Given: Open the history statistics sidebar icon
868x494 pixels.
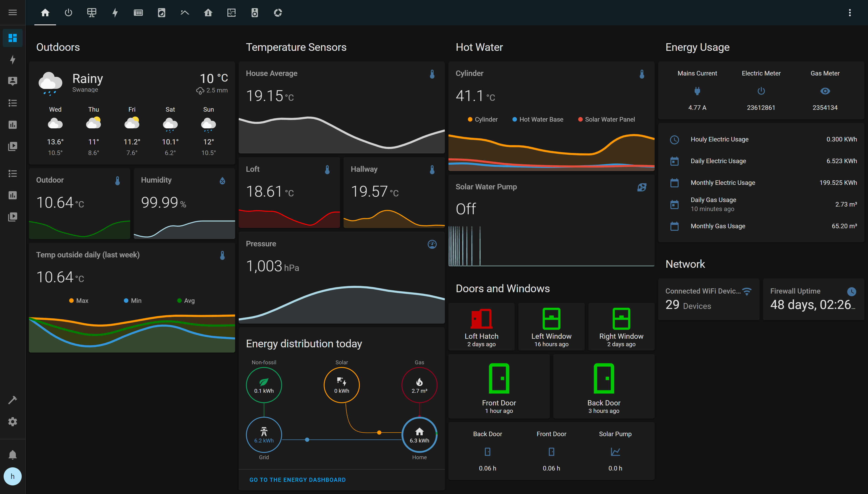Looking at the screenshot, I should tap(13, 125).
